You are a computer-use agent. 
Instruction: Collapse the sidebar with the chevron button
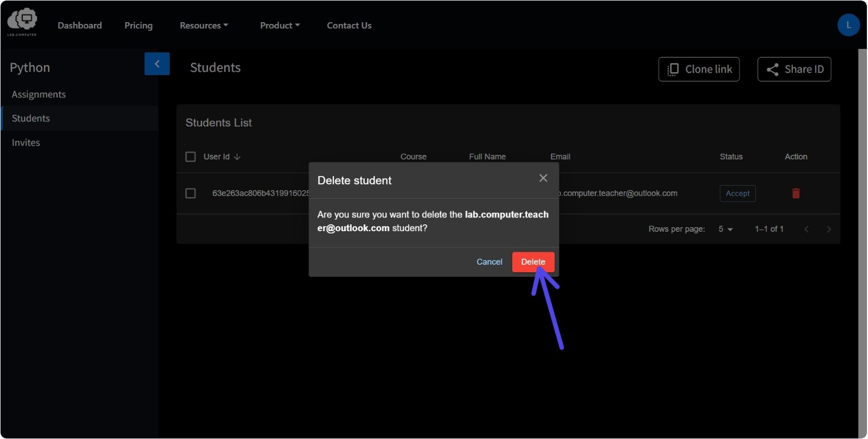(157, 64)
